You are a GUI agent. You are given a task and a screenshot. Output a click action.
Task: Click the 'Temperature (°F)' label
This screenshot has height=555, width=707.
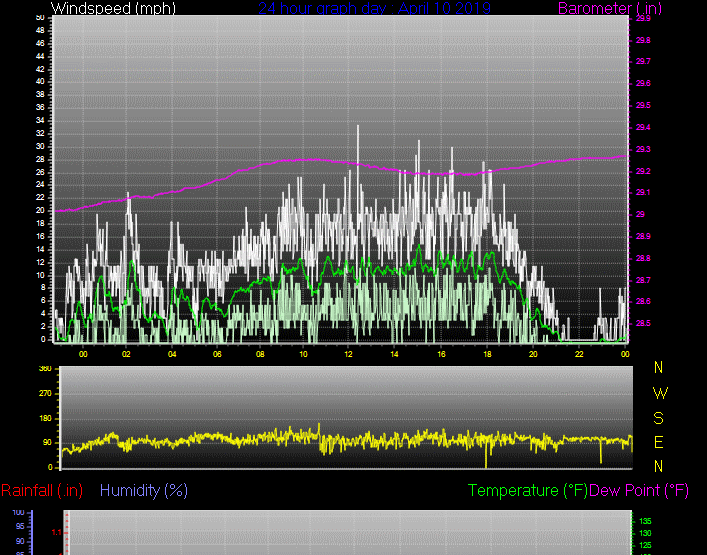(x=528, y=490)
